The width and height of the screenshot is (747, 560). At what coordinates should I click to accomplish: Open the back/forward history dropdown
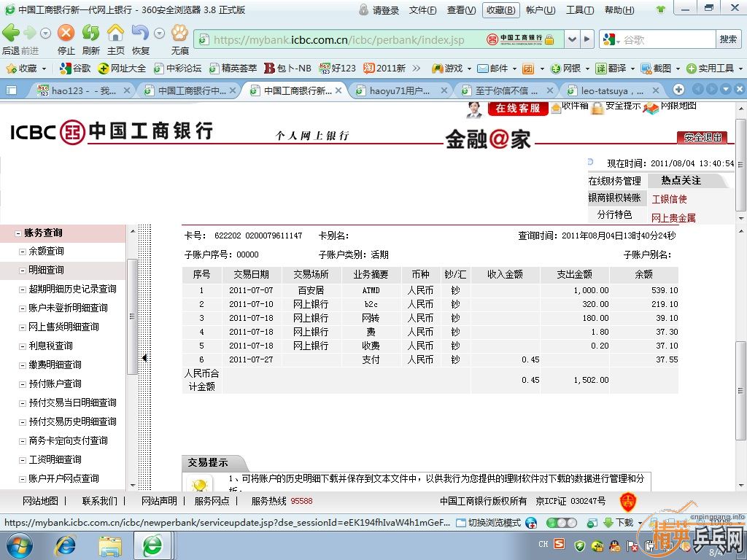(x=45, y=34)
